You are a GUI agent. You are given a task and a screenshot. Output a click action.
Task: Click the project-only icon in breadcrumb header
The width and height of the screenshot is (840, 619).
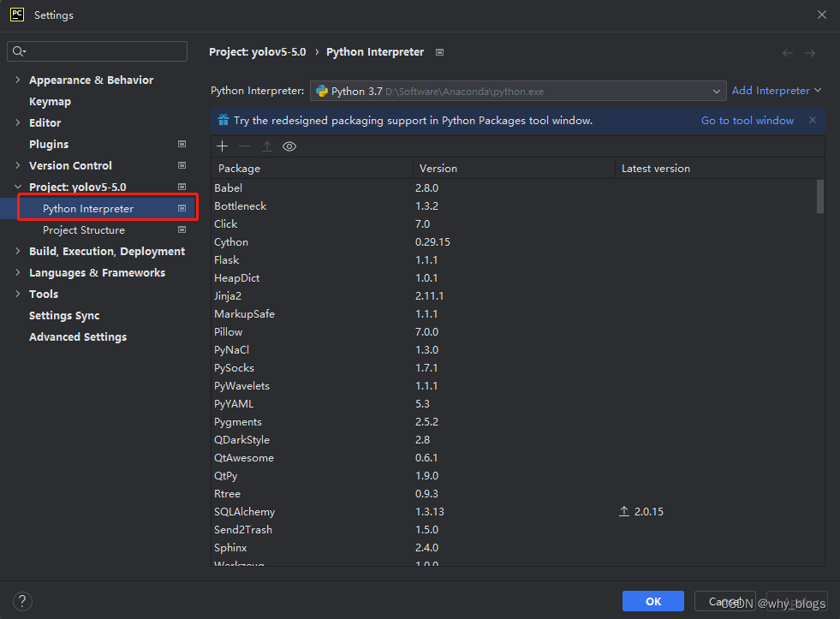440,52
